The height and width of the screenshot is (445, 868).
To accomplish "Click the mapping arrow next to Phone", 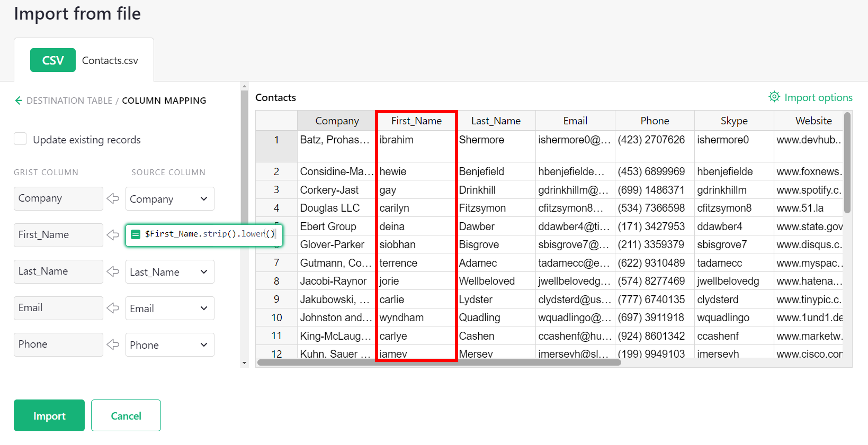I will [113, 344].
